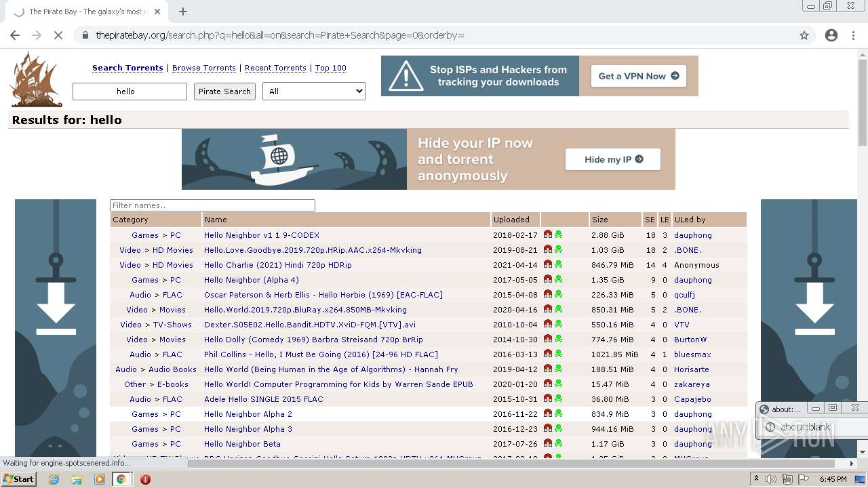
Task: Open file explorer from taskbar
Action: 77,479
